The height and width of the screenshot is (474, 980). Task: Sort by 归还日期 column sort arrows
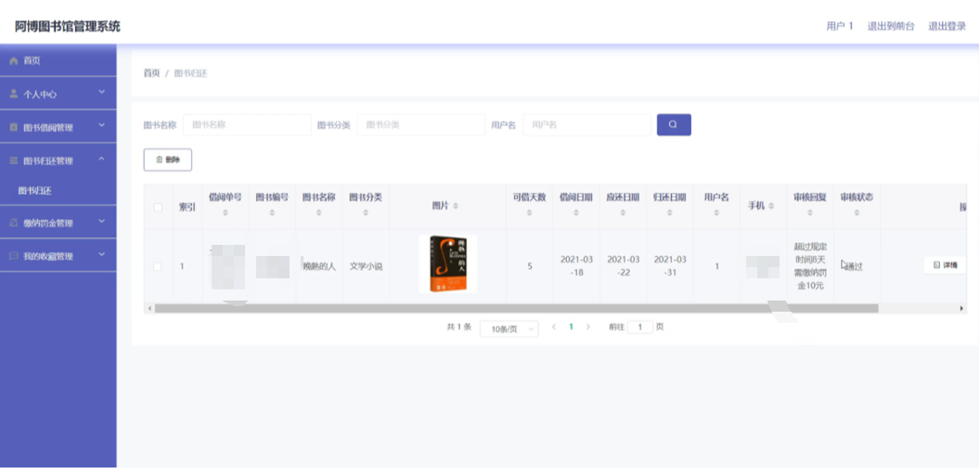pyautogui.click(x=669, y=213)
